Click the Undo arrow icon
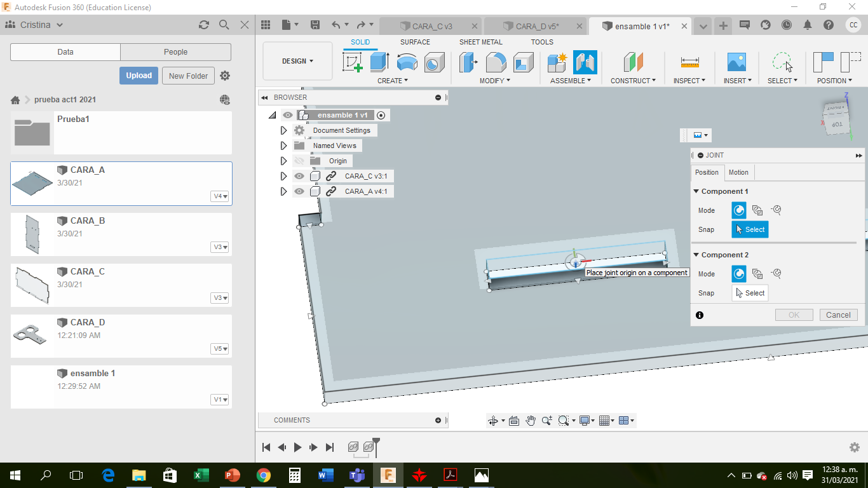 (x=336, y=25)
